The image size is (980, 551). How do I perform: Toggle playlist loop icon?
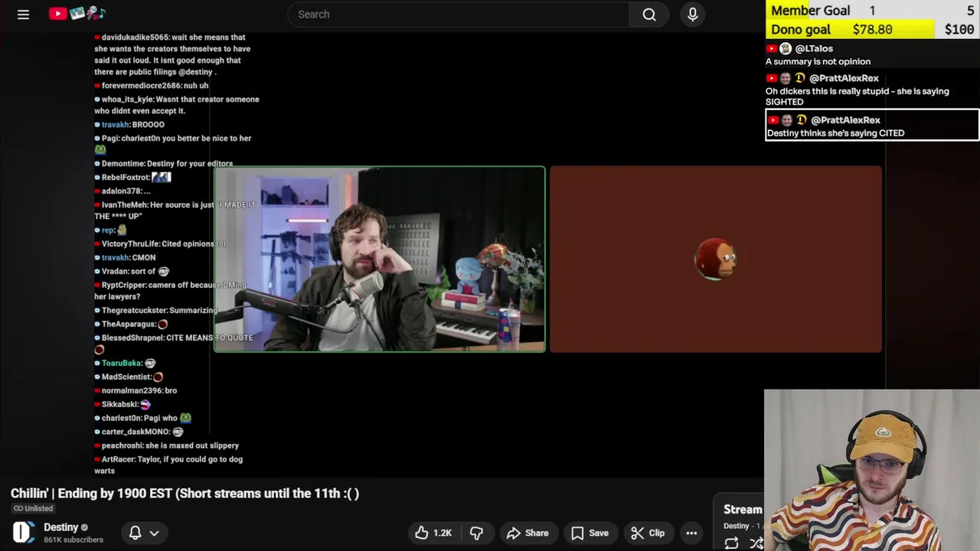[731, 543]
